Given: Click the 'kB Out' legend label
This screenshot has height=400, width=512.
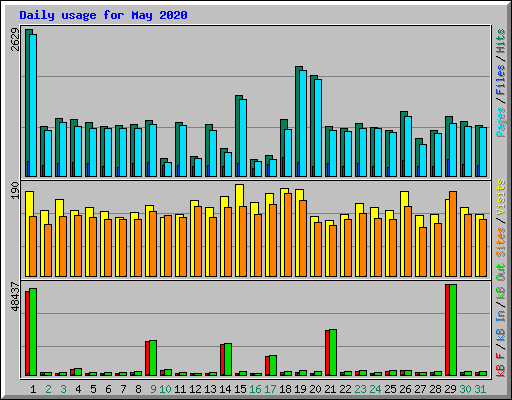Looking at the screenshot, I should tap(501, 282).
